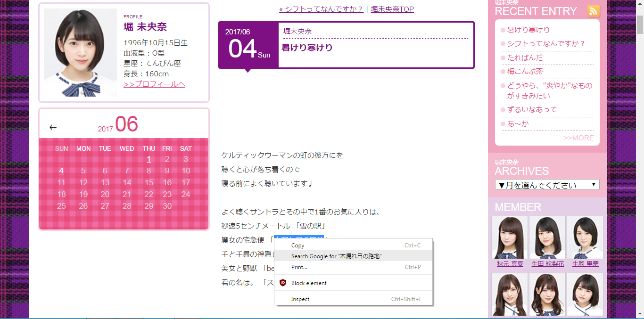Open recent entry シフトってなんですか？

[546, 44]
